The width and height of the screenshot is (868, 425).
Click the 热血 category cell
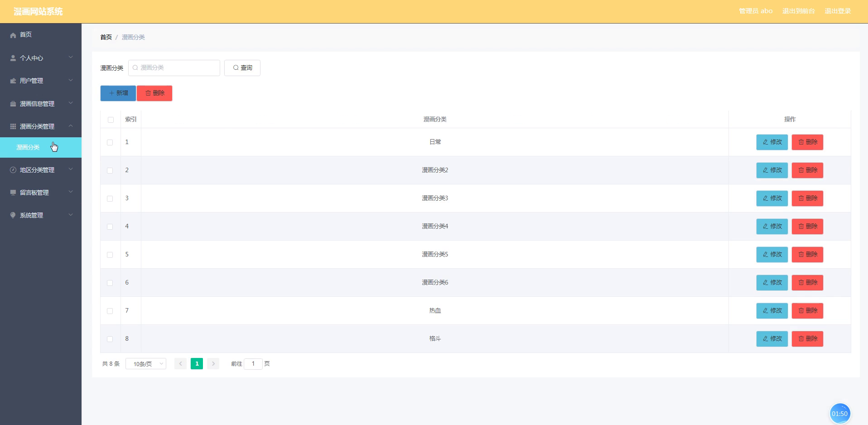pyautogui.click(x=435, y=311)
